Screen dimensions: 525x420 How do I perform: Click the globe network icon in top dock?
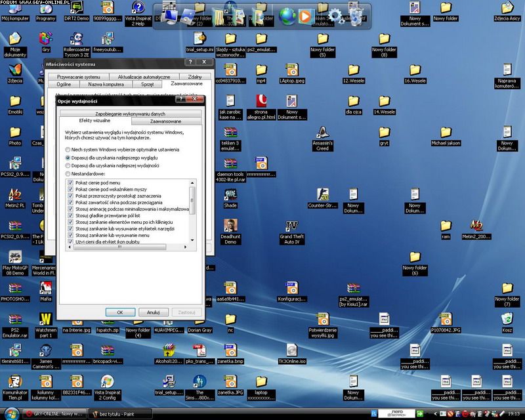pos(287,16)
